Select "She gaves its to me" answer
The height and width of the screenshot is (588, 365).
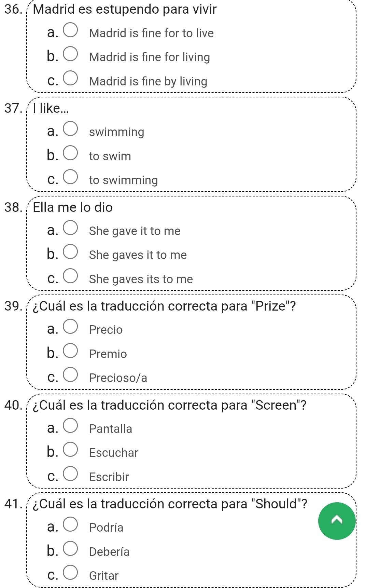click(x=71, y=275)
